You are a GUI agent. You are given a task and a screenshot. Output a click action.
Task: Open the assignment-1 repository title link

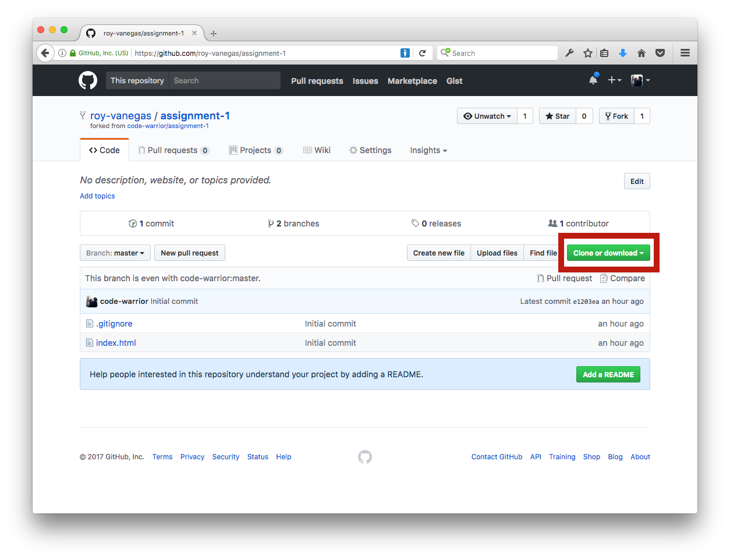[x=195, y=116]
